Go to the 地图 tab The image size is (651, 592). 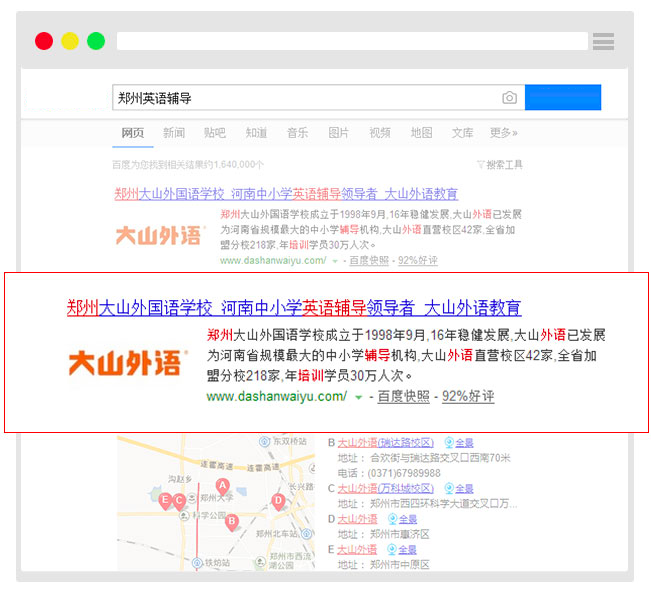pyautogui.click(x=421, y=133)
